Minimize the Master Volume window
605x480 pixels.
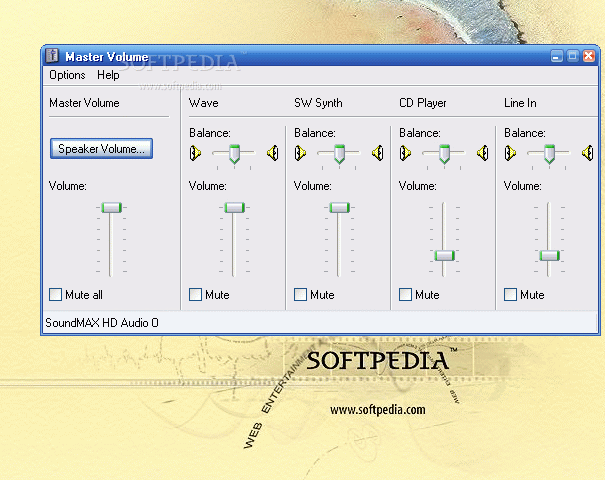click(556, 56)
